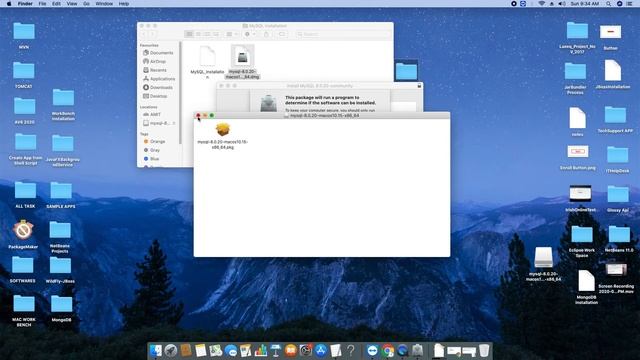The image size is (640, 360).
Task: Open Finder from the Dock
Action: (156, 350)
